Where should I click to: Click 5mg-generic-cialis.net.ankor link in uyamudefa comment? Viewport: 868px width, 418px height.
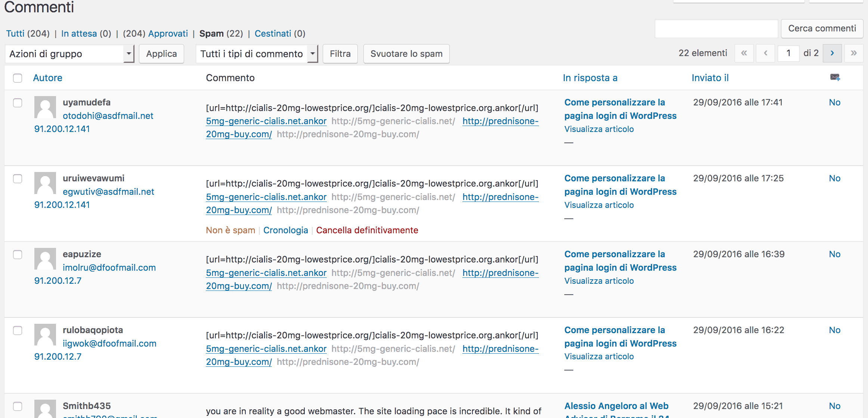(x=266, y=121)
